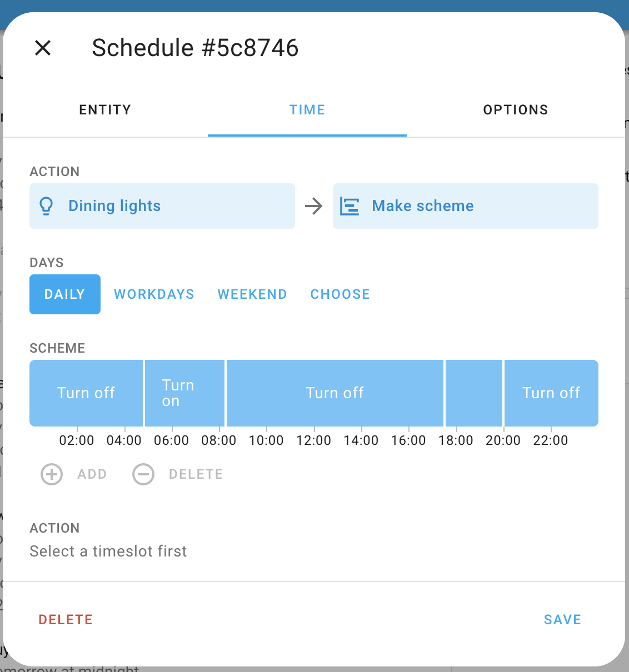Close the Schedule #5c8746 dialog
The width and height of the screenshot is (629, 672).
point(43,48)
